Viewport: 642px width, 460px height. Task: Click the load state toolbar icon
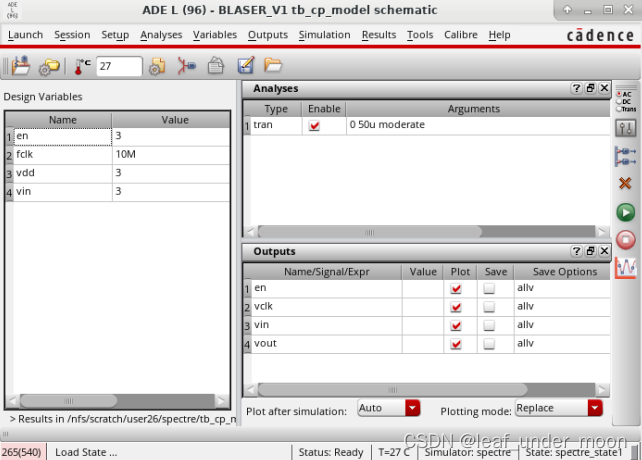[20, 66]
